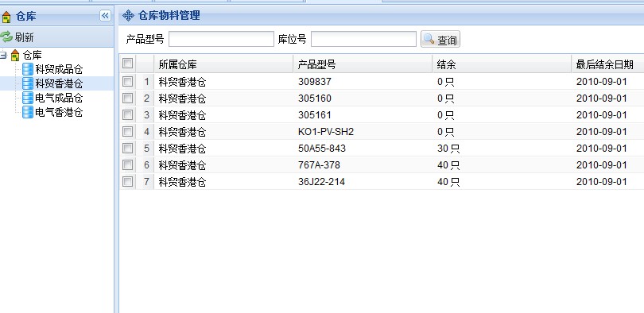Click the 30只 balance cell
Screen dimensions: 644x313
448,149
